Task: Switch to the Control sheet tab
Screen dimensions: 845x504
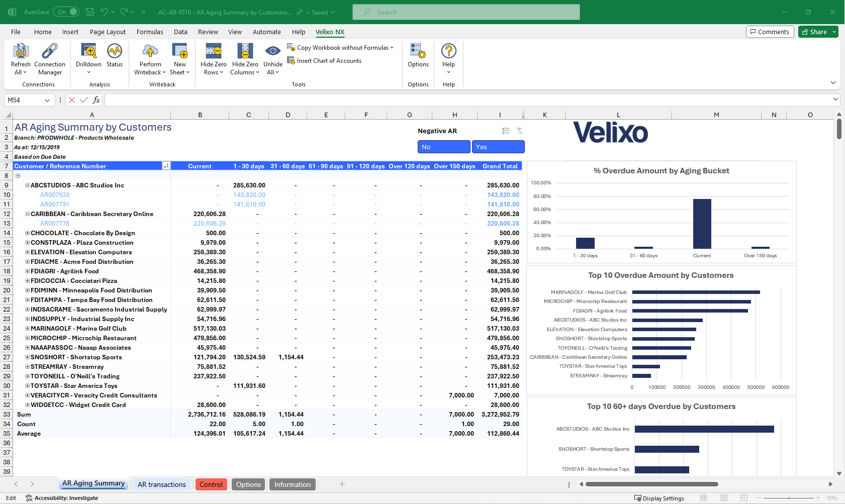Action: pyautogui.click(x=211, y=484)
